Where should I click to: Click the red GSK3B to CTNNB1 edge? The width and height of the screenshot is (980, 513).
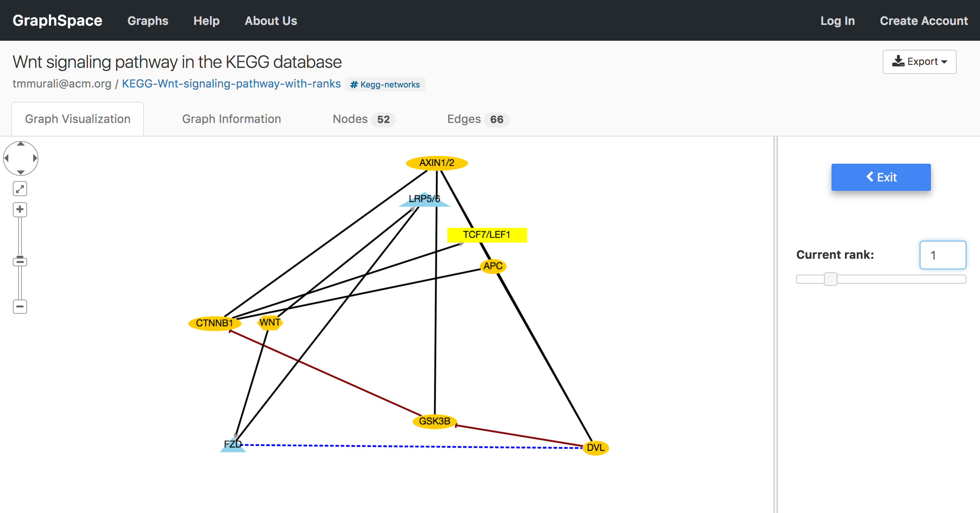pyautogui.click(x=326, y=373)
